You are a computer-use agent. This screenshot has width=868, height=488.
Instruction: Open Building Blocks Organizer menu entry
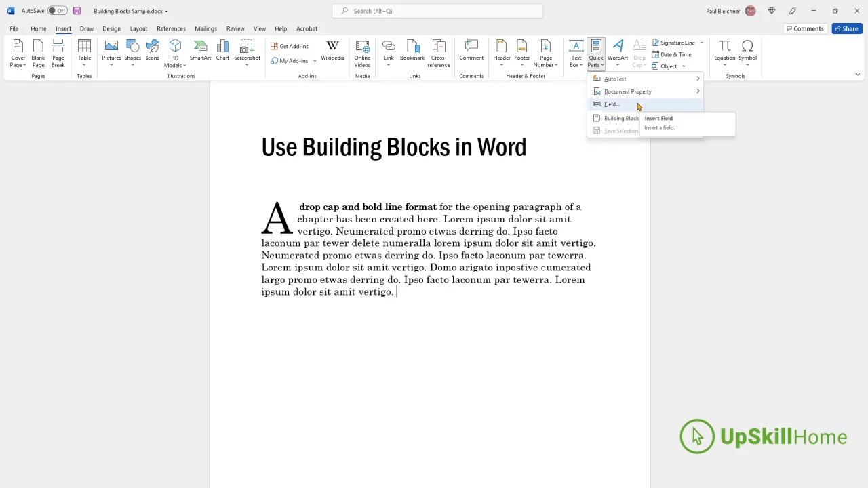(x=614, y=118)
